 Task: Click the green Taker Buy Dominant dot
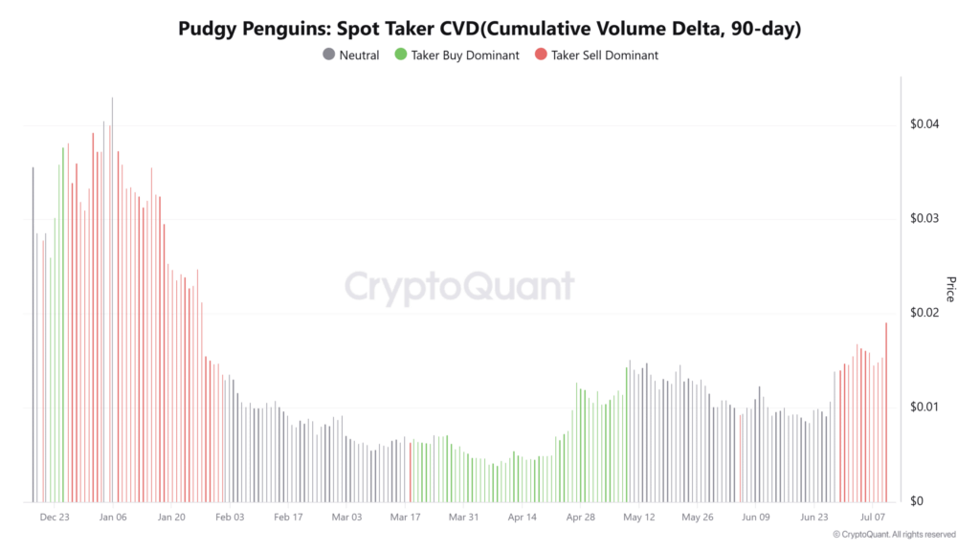pos(401,55)
